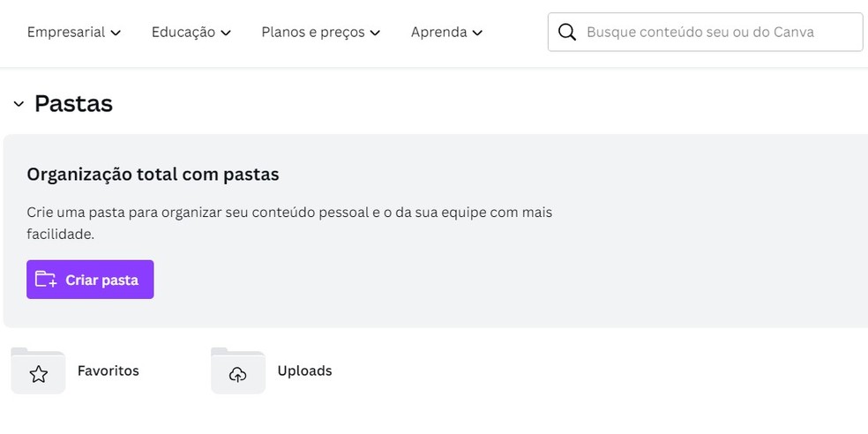This screenshot has height=434, width=868.
Task: Expand the chevron next to Aprenda
Action: click(x=477, y=33)
